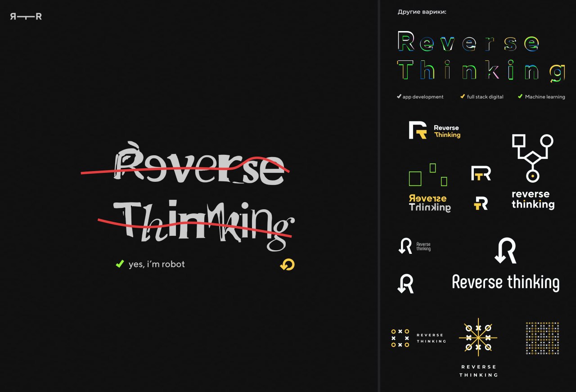Click the RT monogram left of white-yellow 'Reverse Thinking'
The width and height of the screenshot is (576, 392).
tap(418, 130)
